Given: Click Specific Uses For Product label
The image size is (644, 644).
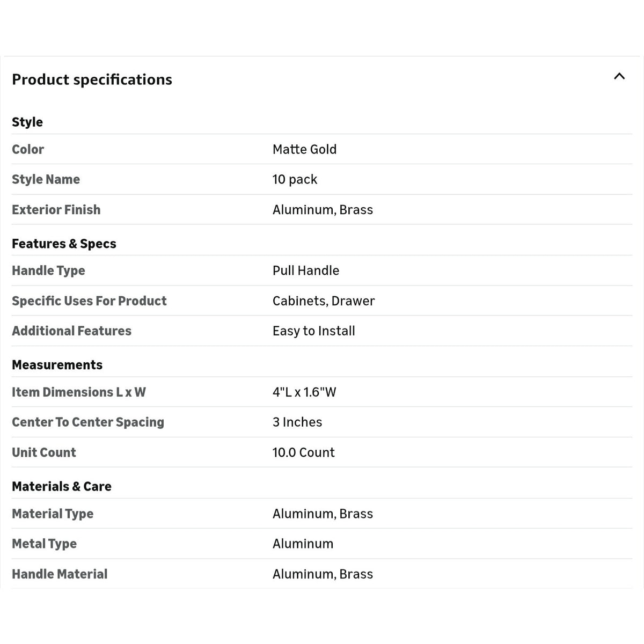Looking at the screenshot, I should (89, 301).
